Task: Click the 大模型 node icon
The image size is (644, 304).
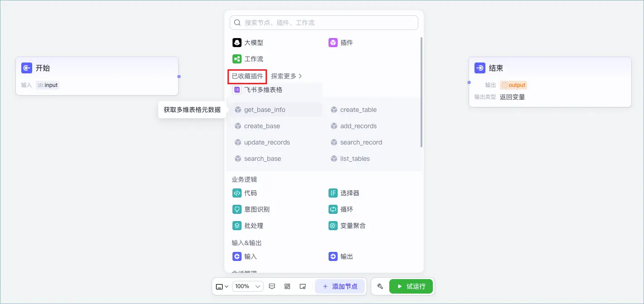Action: (237, 43)
